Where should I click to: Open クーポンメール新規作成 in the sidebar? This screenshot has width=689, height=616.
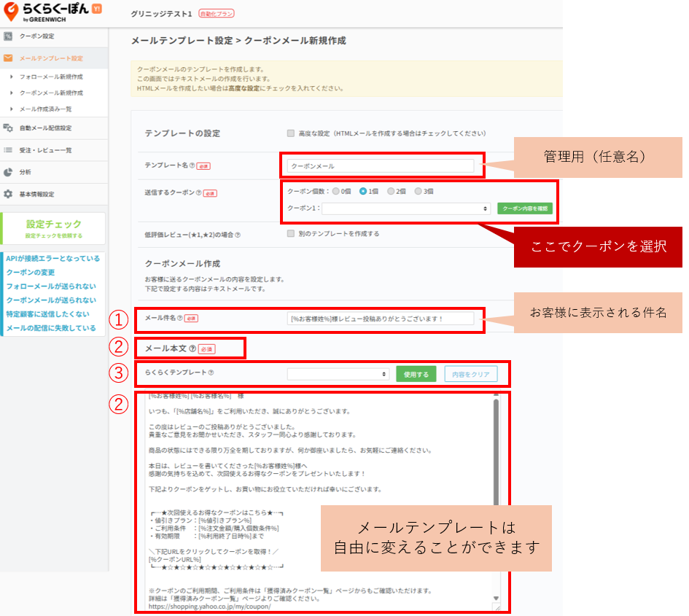(50, 93)
